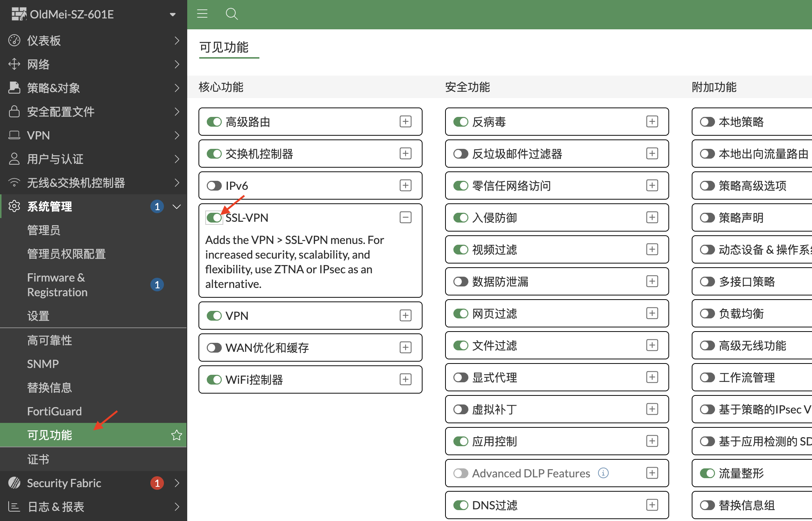Expand the 网页过滤 description plus icon
This screenshot has height=521, width=812.
(x=652, y=313)
